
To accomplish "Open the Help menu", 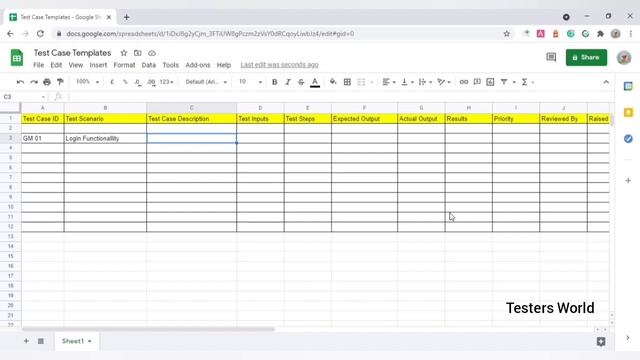I will click(224, 65).
